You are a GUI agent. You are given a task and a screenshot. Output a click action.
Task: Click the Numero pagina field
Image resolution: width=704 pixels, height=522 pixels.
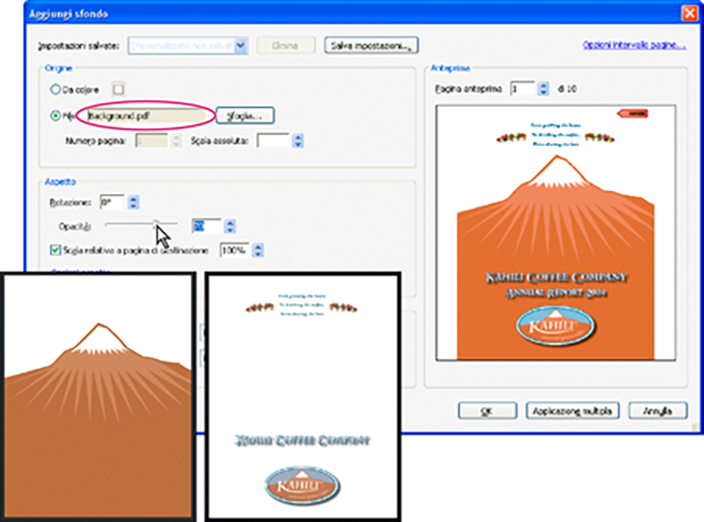(152, 141)
